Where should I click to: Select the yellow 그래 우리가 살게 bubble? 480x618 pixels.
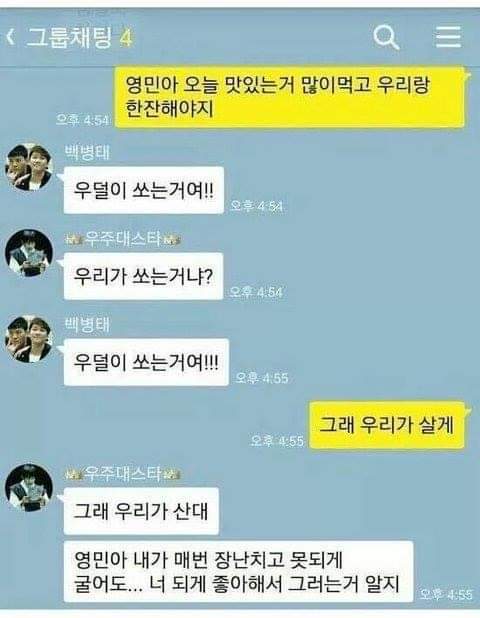click(x=387, y=425)
